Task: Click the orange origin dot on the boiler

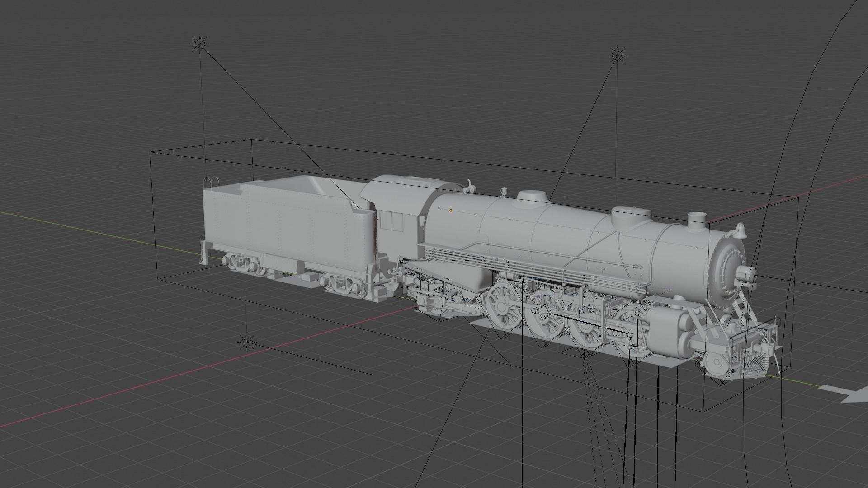Action: click(x=451, y=211)
